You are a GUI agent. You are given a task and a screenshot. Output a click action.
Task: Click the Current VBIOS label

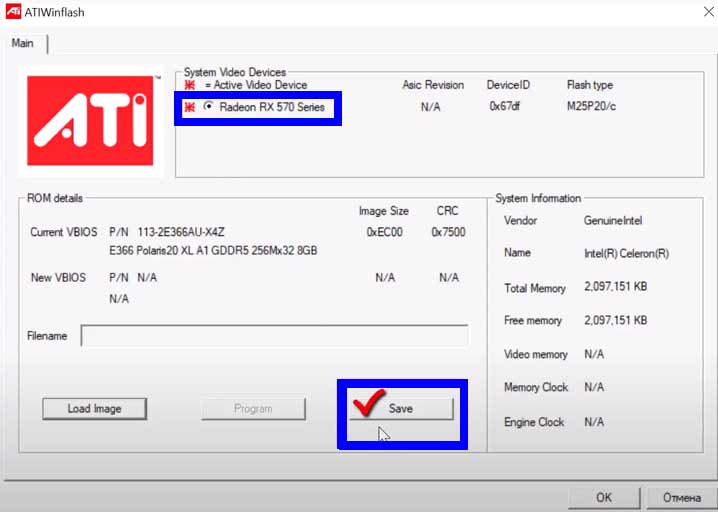click(64, 232)
